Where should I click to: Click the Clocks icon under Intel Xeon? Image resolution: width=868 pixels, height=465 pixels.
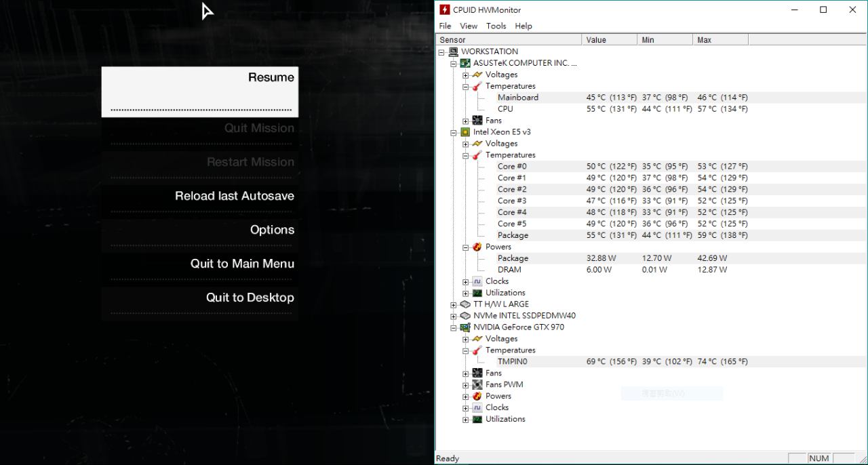point(477,281)
